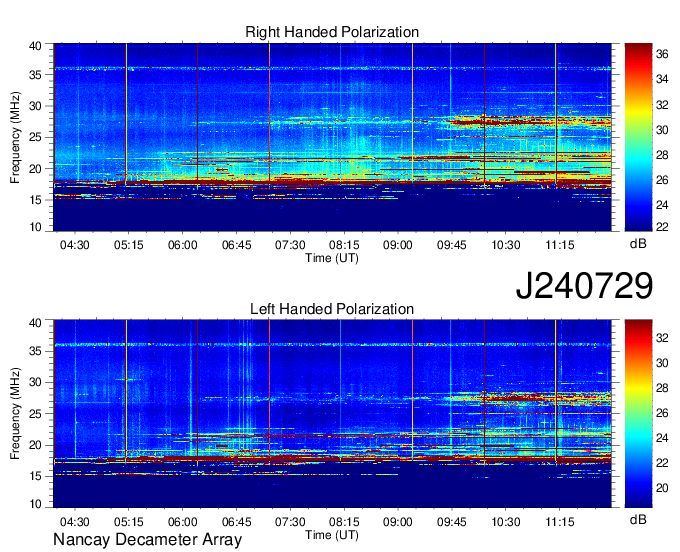Click the top plot's 'Time (UT)' axis label
680x552 pixels.
(x=332, y=258)
